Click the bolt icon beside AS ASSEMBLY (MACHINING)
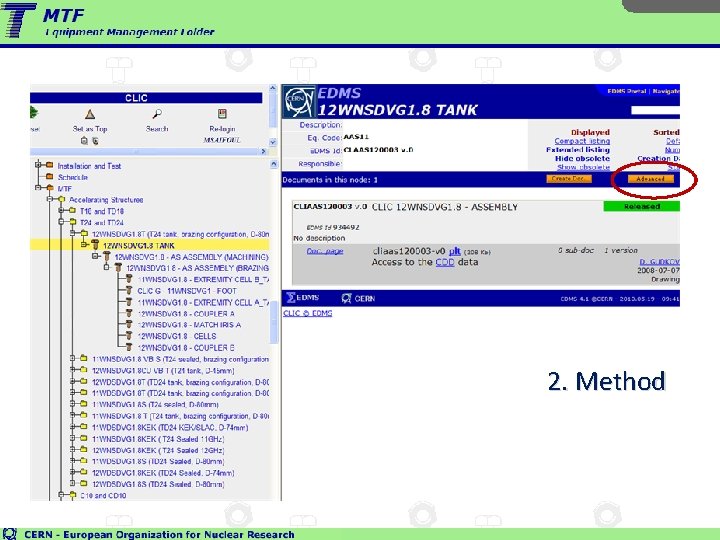720x540 pixels. click(x=107, y=256)
